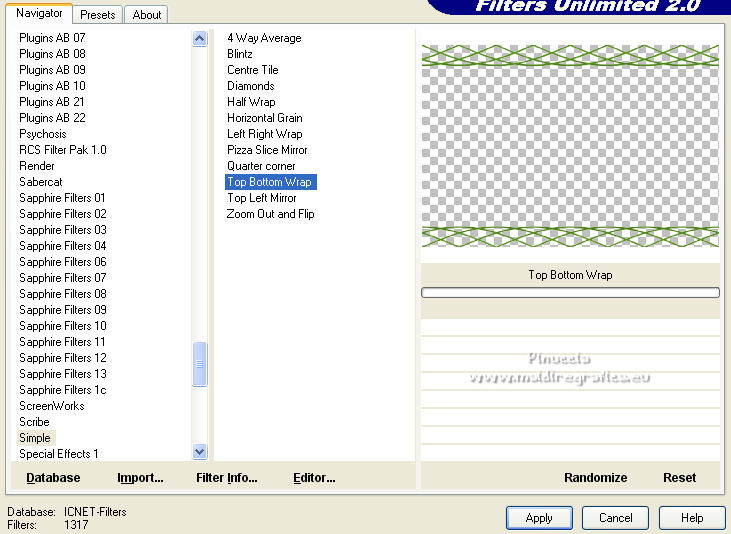
Task: Select the Horizontal Grain filter
Action: point(265,118)
